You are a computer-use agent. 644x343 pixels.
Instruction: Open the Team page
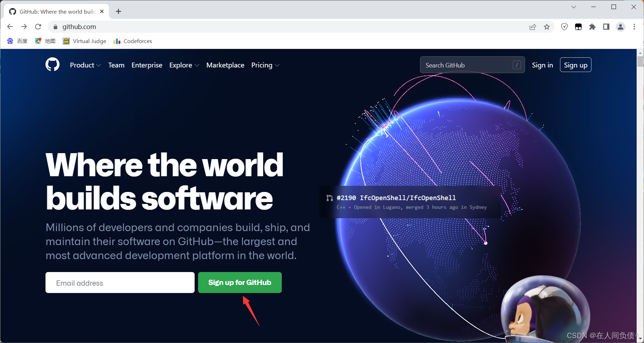(116, 65)
